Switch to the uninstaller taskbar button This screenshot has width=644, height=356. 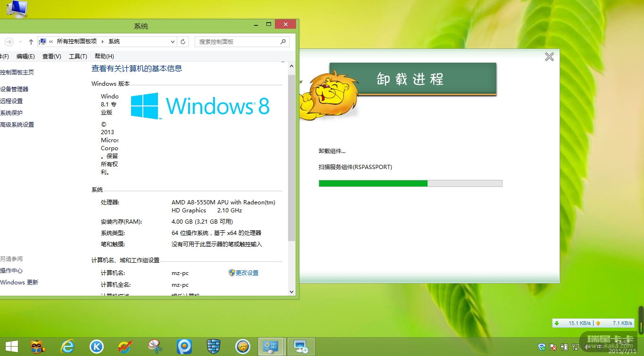(x=301, y=347)
